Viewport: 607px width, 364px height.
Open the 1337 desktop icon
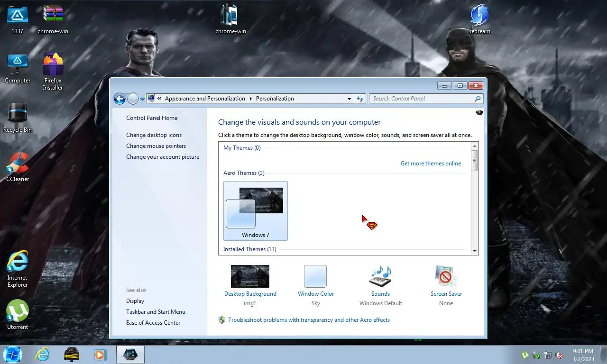pyautogui.click(x=18, y=19)
